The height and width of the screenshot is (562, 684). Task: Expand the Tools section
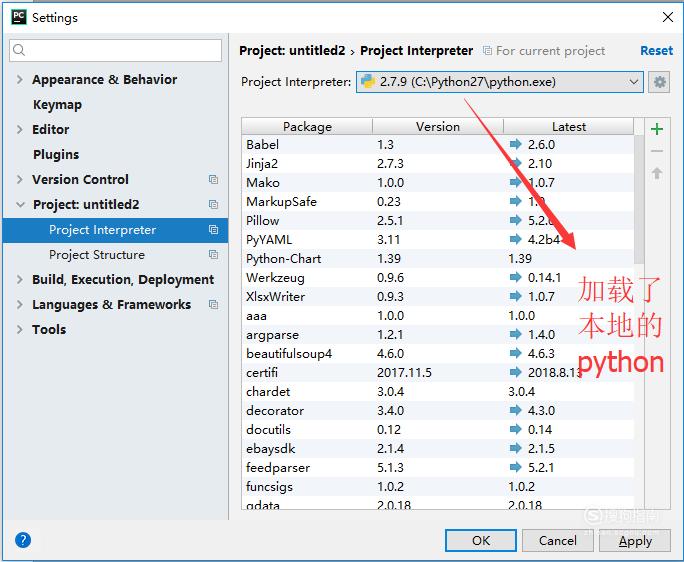point(20,329)
